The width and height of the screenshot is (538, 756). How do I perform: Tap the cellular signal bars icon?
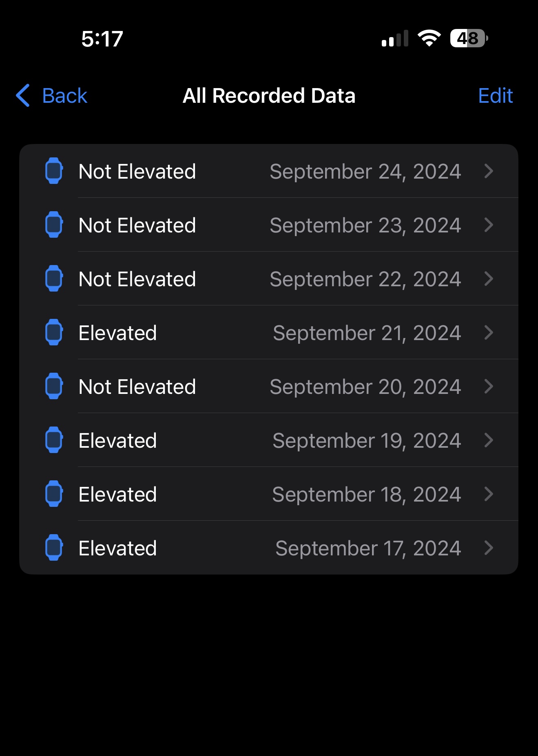(x=394, y=39)
